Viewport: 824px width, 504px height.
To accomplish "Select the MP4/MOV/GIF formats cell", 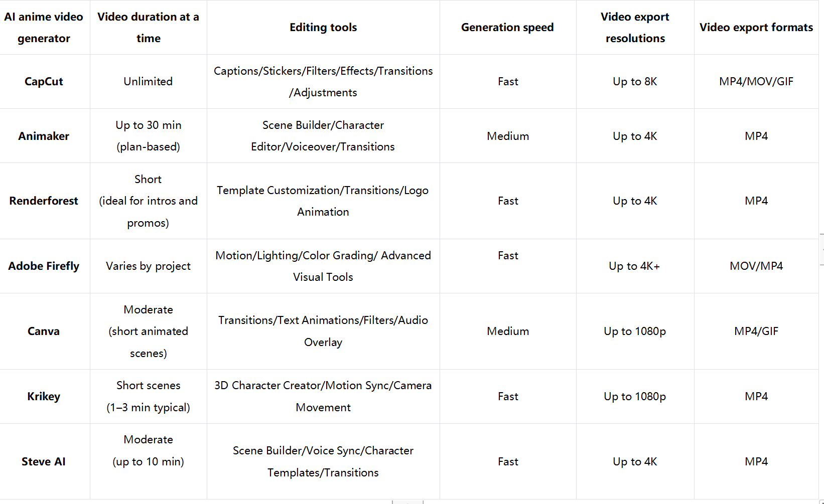I will tap(756, 82).
